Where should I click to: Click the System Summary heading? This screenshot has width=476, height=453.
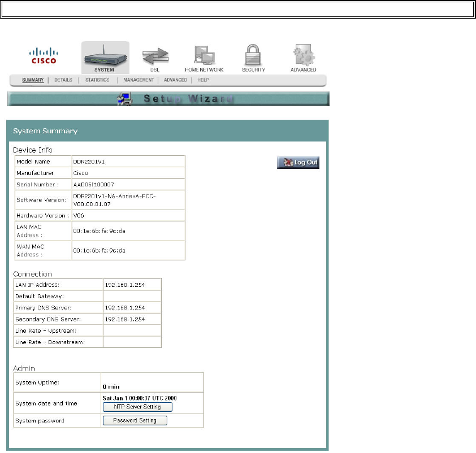pyautogui.click(x=45, y=131)
